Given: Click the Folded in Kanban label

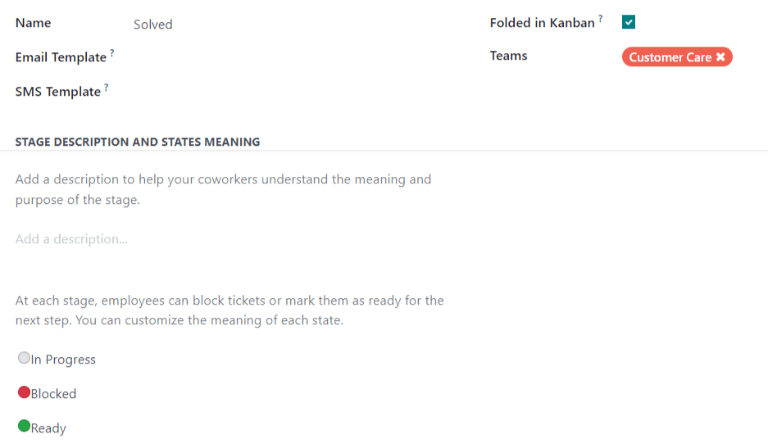Looking at the screenshot, I should click(542, 23).
